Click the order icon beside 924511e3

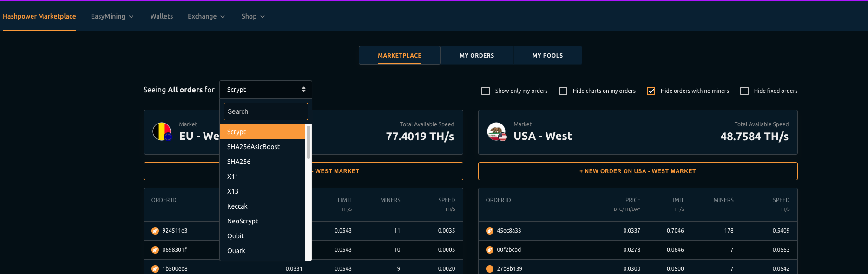click(x=155, y=231)
